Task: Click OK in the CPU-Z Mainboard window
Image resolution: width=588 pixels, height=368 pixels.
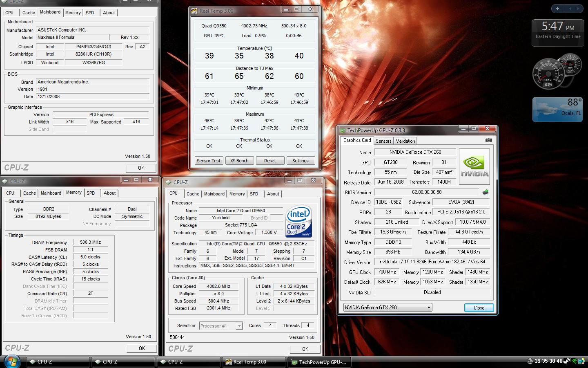Action: (141, 168)
